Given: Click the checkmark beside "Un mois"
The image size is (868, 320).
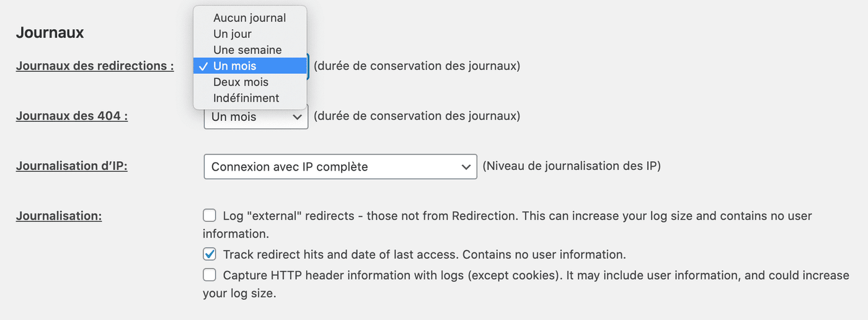Looking at the screenshot, I should 203,66.
